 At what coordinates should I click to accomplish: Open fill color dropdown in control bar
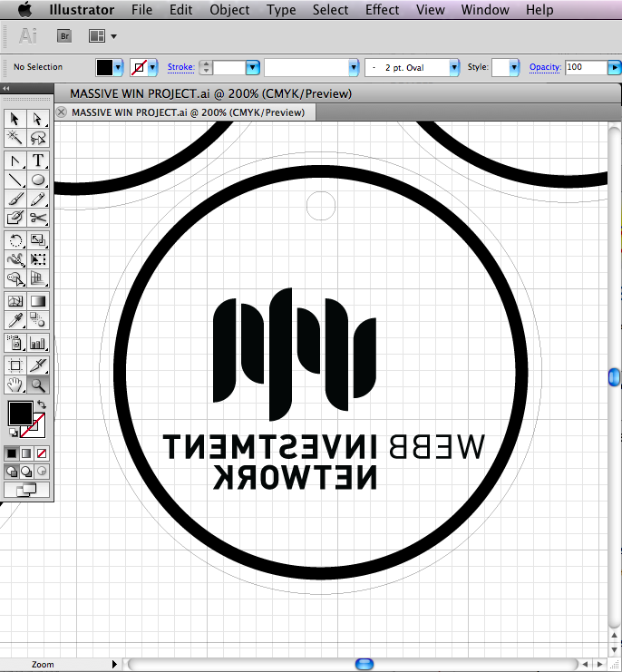(x=118, y=67)
